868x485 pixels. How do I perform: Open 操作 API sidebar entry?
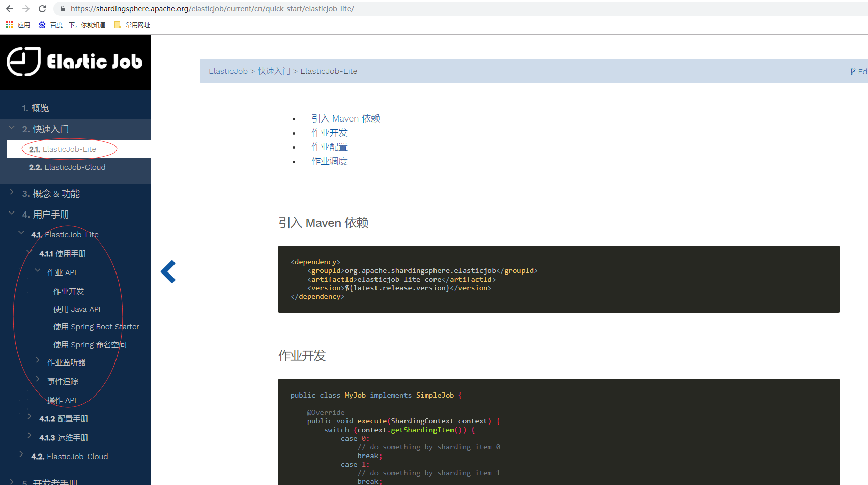tap(62, 400)
